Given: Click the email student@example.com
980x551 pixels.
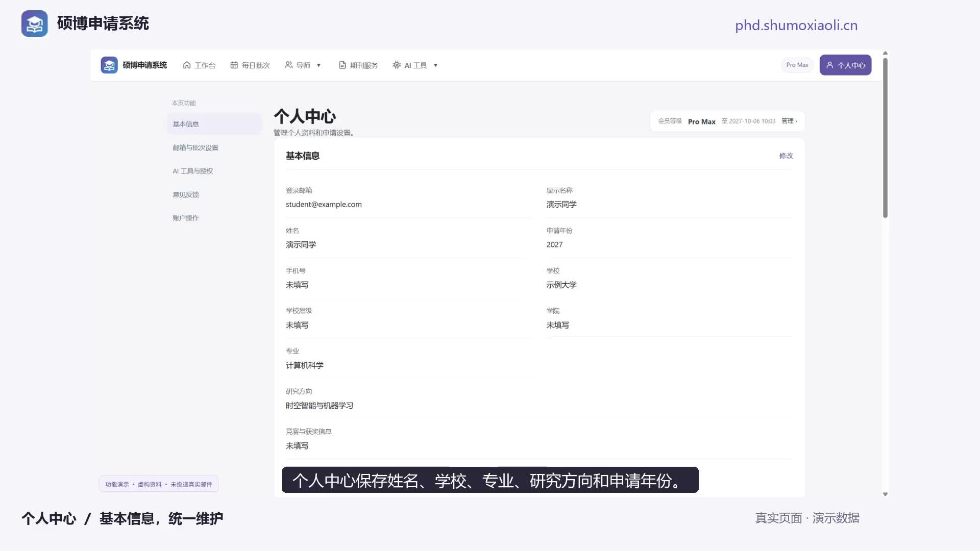Looking at the screenshot, I should point(324,205).
